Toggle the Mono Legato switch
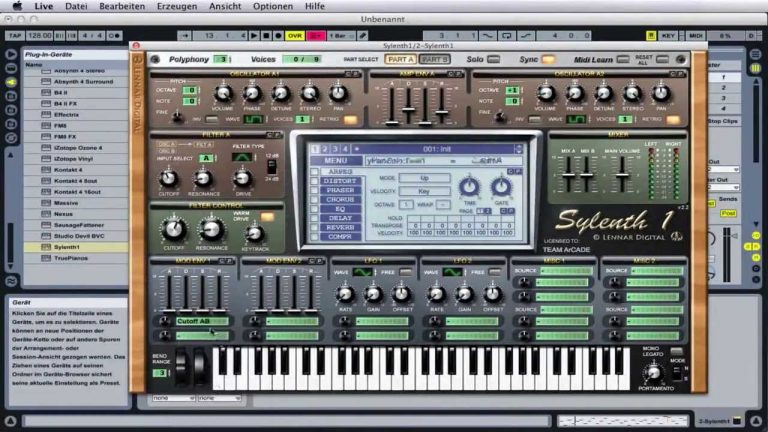Viewport: 768px width, 432px height. coord(676,351)
